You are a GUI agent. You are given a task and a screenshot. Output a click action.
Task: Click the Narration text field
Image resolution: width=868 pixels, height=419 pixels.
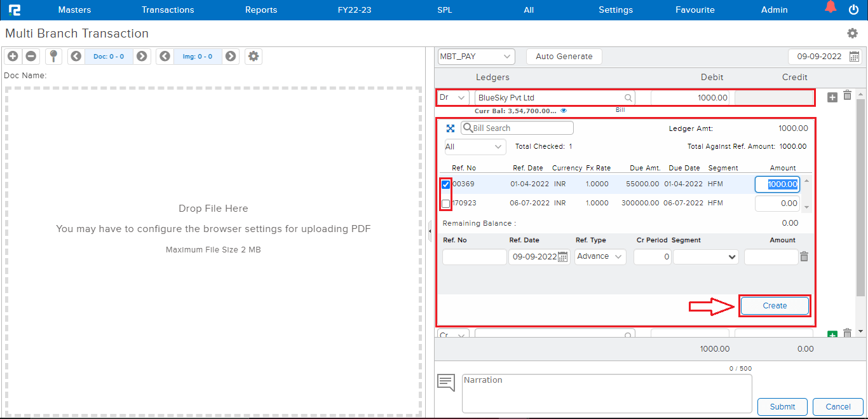click(x=606, y=393)
